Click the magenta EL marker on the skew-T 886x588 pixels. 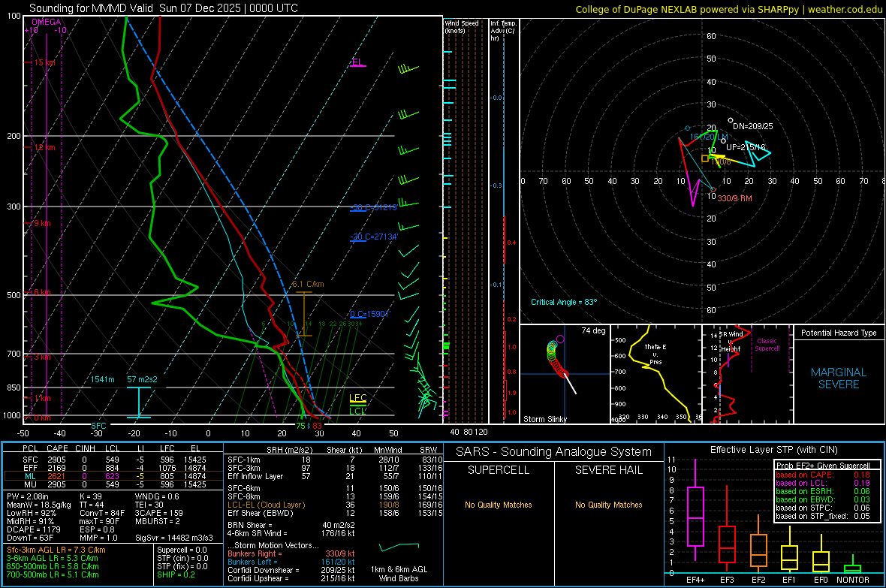coord(357,62)
